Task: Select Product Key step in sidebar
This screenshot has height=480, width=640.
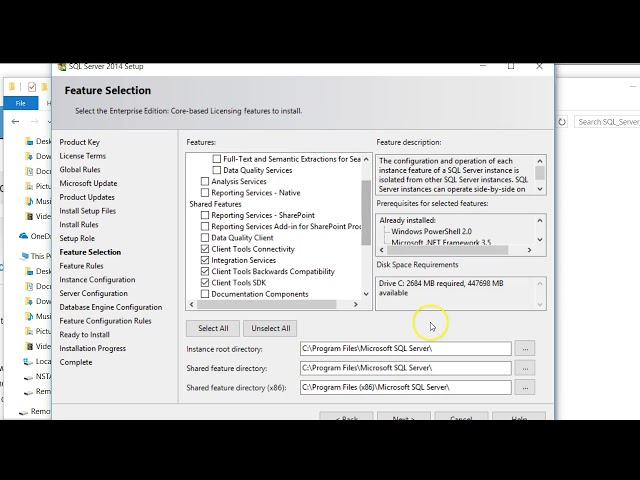Action: [80, 142]
